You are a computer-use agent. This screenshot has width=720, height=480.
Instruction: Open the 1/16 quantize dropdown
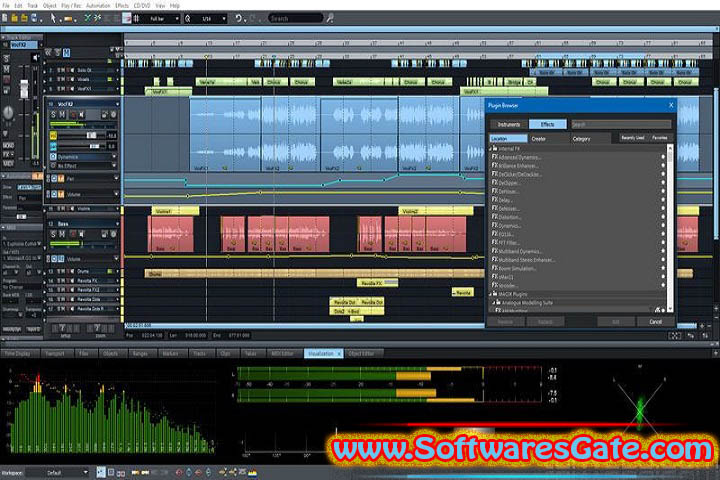pyautogui.click(x=224, y=18)
